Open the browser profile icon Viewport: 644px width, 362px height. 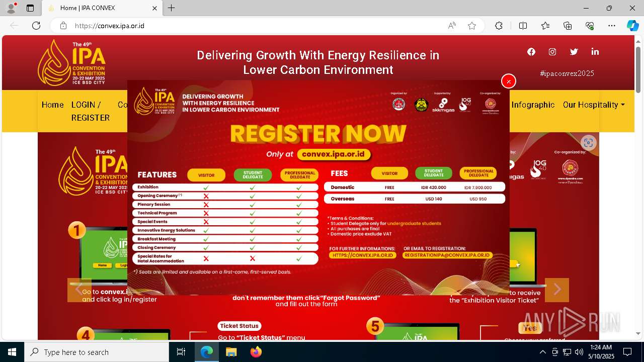point(11,8)
